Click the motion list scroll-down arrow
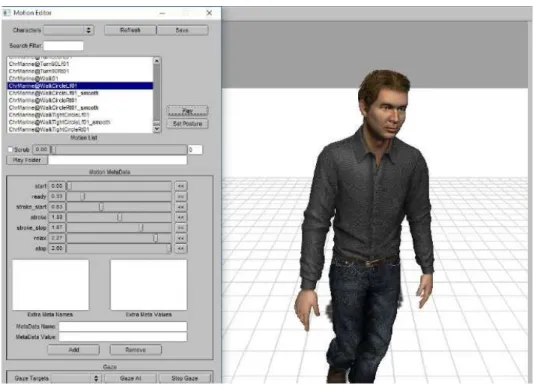Image resolution: width=534 pixels, height=391 pixels. tap(157, 129)
